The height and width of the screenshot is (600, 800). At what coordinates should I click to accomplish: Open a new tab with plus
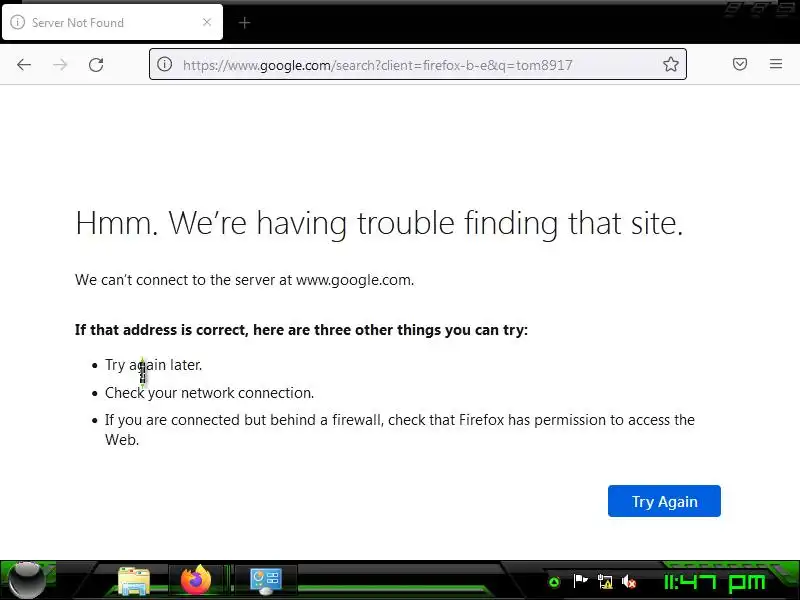(244, 22)
